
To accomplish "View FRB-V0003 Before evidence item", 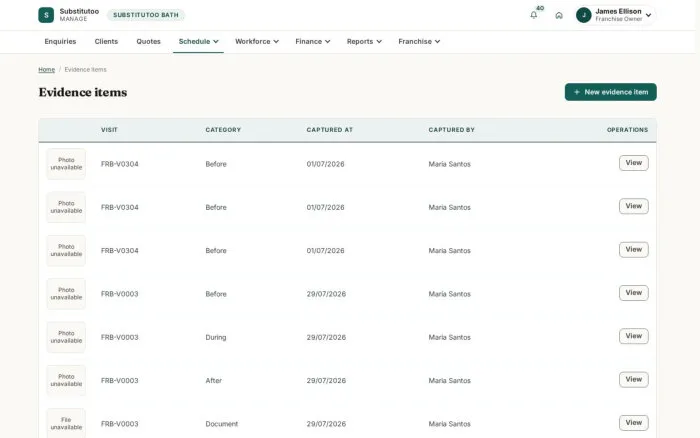I will click(633, 293).
